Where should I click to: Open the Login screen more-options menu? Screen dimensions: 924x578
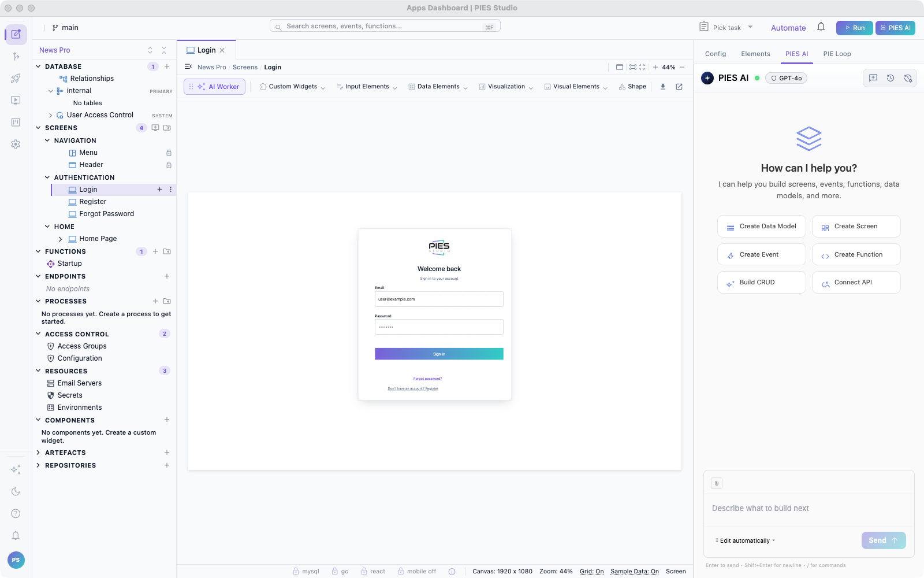pos(170,190)
